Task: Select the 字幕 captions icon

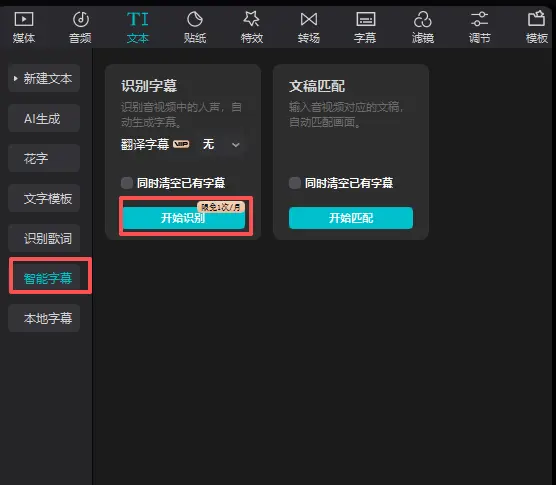Action: click(366, 19)
